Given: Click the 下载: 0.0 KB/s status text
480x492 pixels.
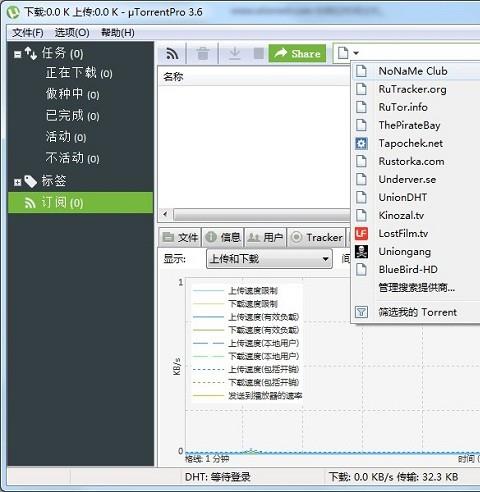Looking at the screenshot, I should tap(361, 477).
